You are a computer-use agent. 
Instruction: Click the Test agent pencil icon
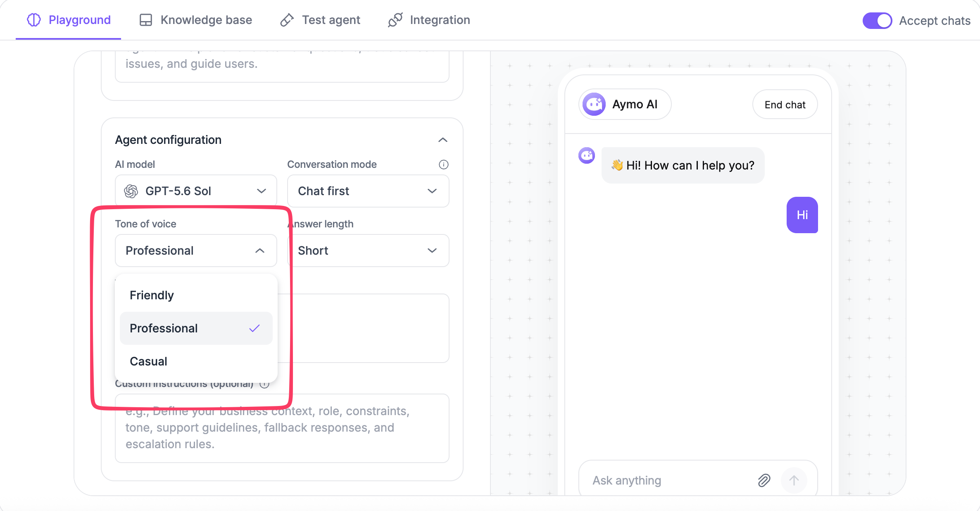287,20
